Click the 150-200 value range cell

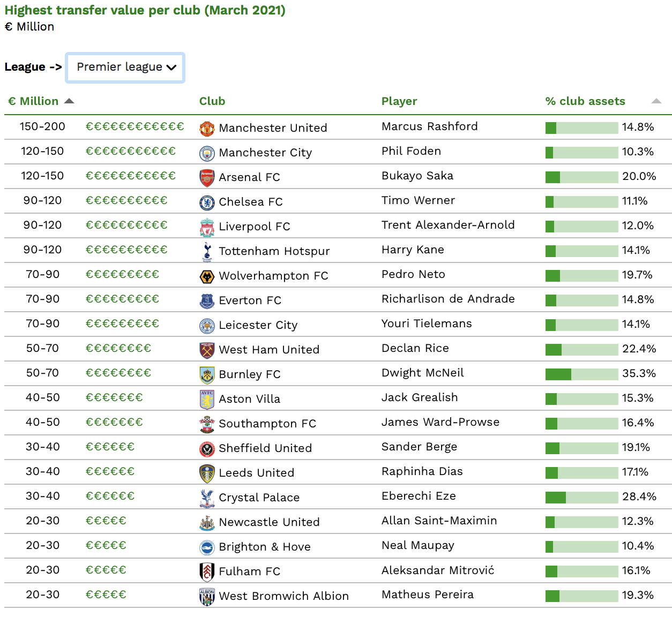coord(42,126)
